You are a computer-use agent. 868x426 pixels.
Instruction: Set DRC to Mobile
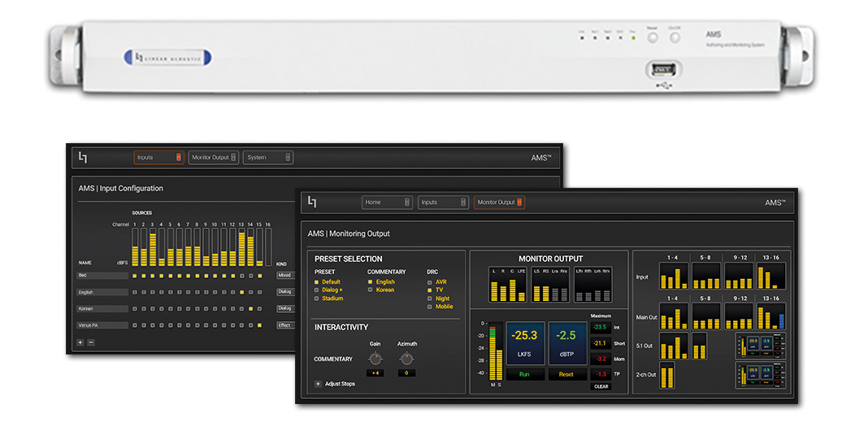440,306
